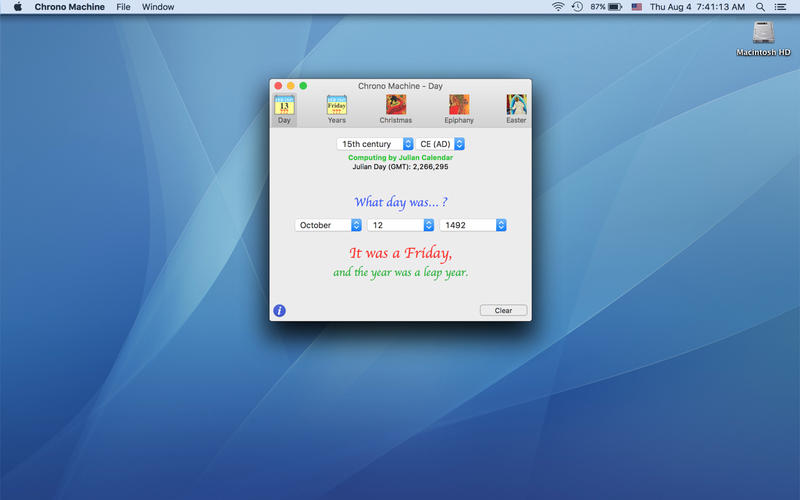
Task: Open the Years toolbar icon
Action: (x=337, y=106)
